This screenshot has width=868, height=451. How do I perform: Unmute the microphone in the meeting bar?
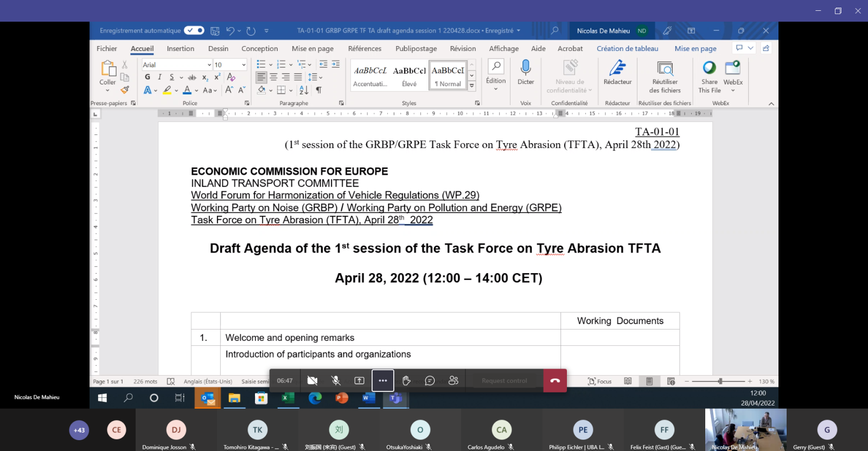(336, 381)
